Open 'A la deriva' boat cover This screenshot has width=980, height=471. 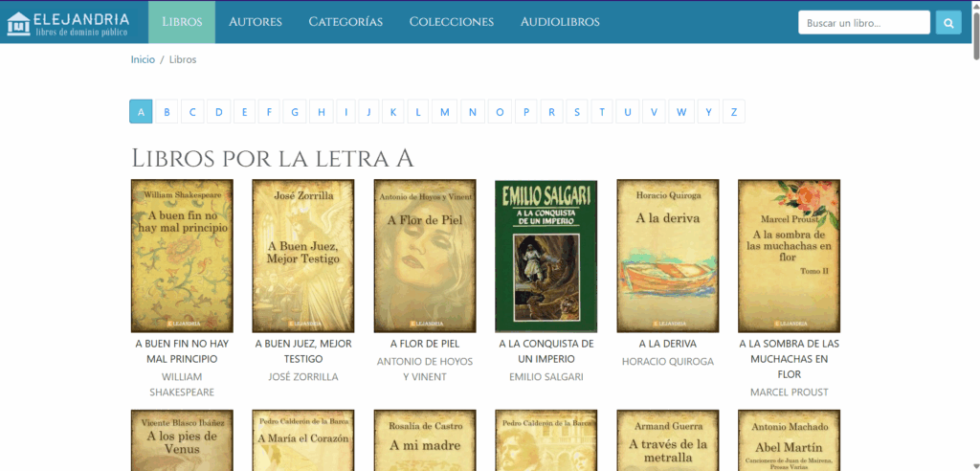pyautogui.click(x=667, y=256)
